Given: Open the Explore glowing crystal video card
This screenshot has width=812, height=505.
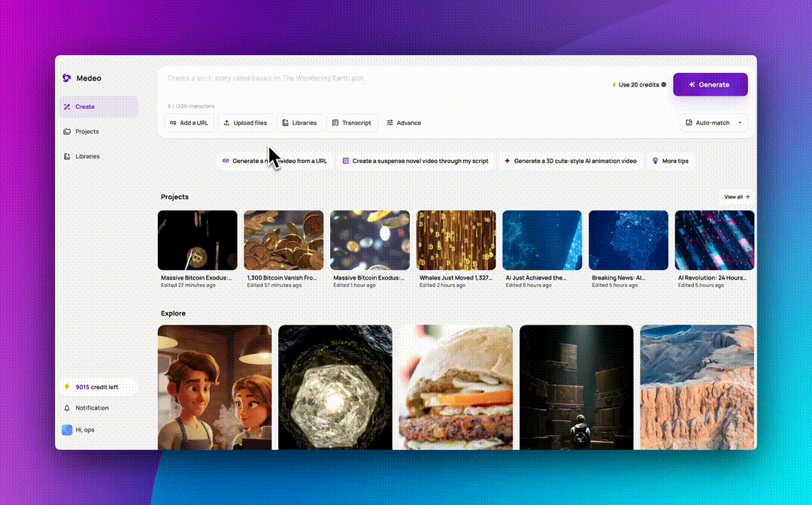Looking at the screenshot, I should click(335, 387).
